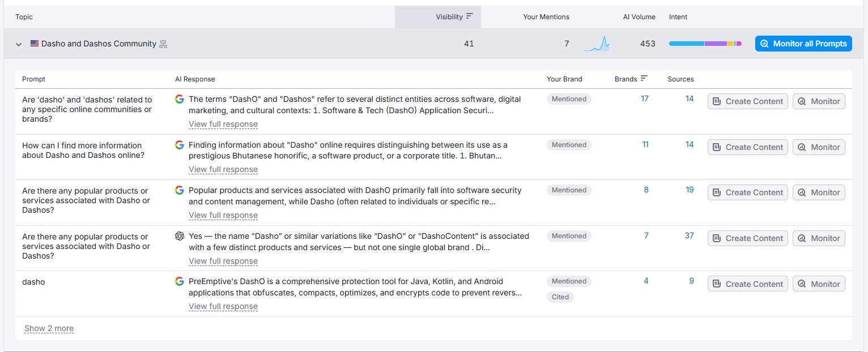This screenshot has width=868, height=352.
Task: Click Google icon in the 'The terms DashO' response
Action: point(180,99)
